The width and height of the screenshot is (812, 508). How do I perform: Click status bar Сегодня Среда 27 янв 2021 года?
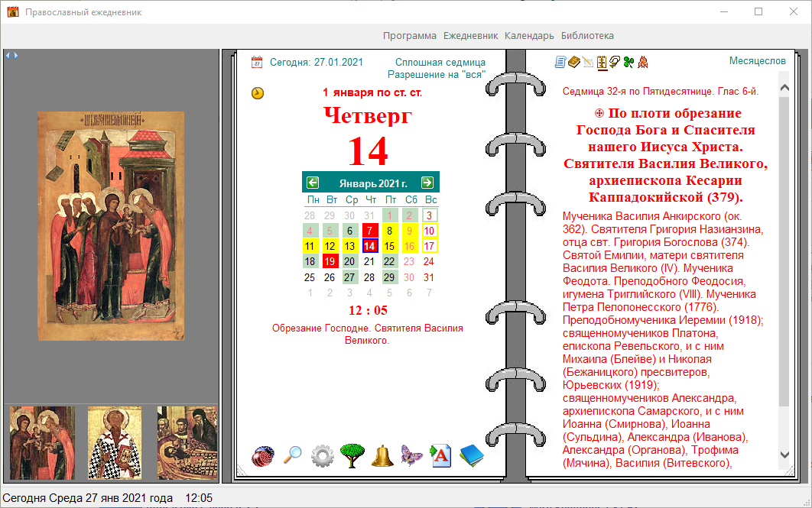(x=87, y=498)
